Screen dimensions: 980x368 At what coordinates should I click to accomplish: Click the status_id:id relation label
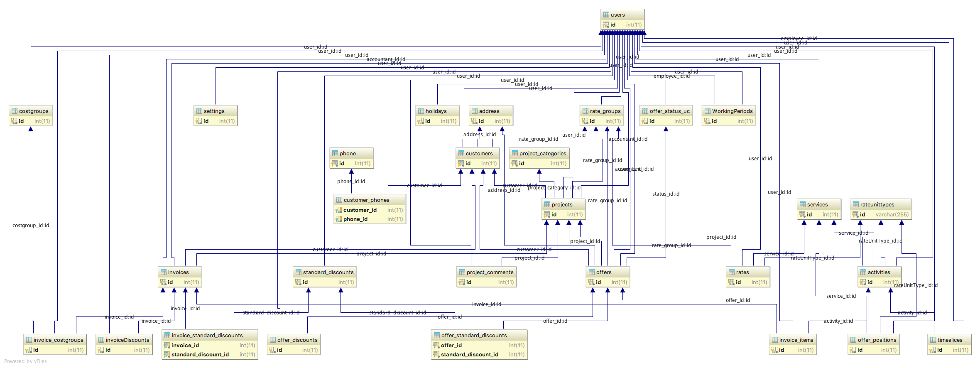pyautogui.click(x=666, y=194)
